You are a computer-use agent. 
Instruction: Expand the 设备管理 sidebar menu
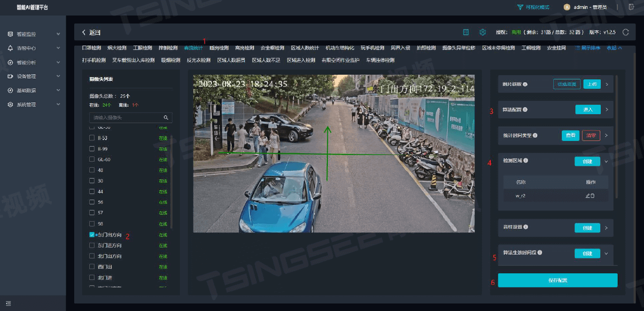[x=58, y=77]
